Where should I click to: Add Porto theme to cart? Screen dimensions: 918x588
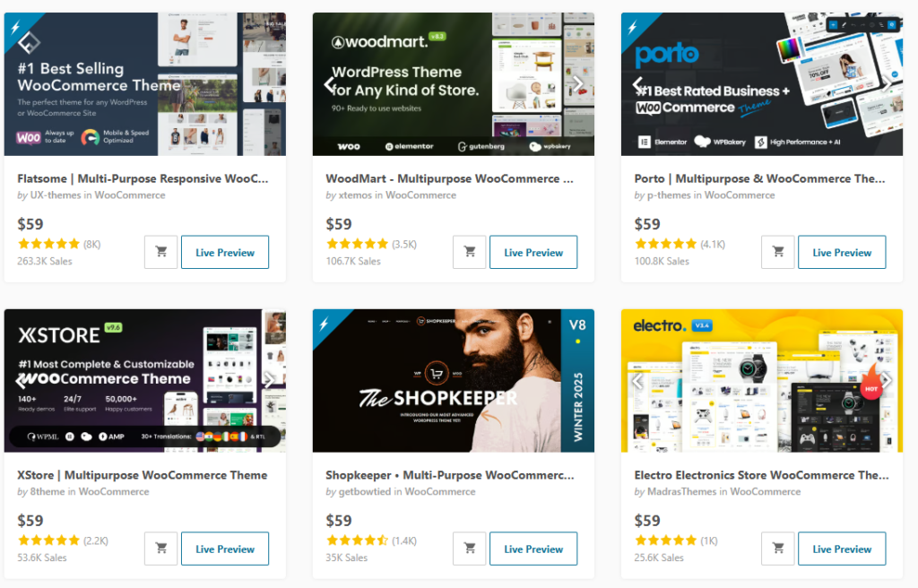(778, 252)
